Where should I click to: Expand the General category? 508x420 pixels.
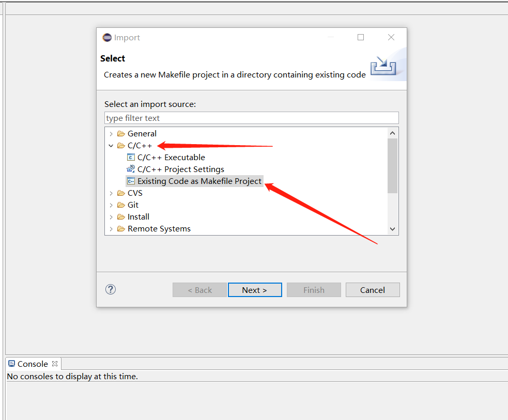111,134
